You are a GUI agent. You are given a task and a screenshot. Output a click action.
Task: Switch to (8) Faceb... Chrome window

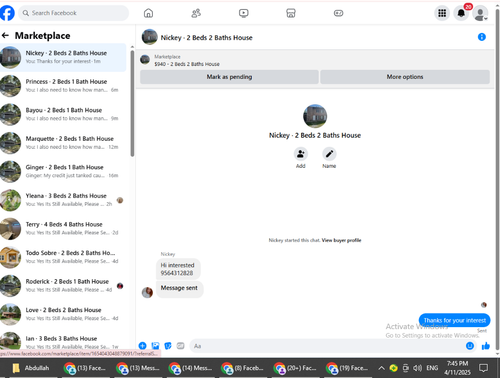pos(243,368)
